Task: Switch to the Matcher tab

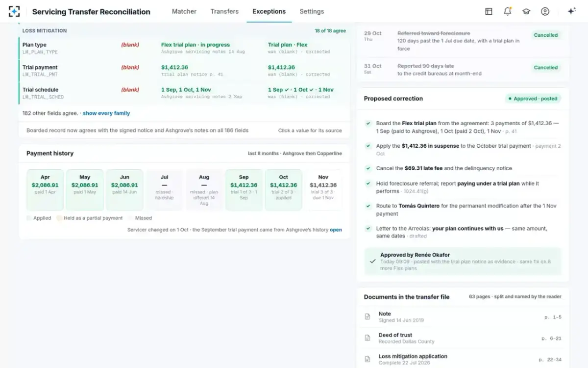Action: pyautogui.click(x=184, y=11)
